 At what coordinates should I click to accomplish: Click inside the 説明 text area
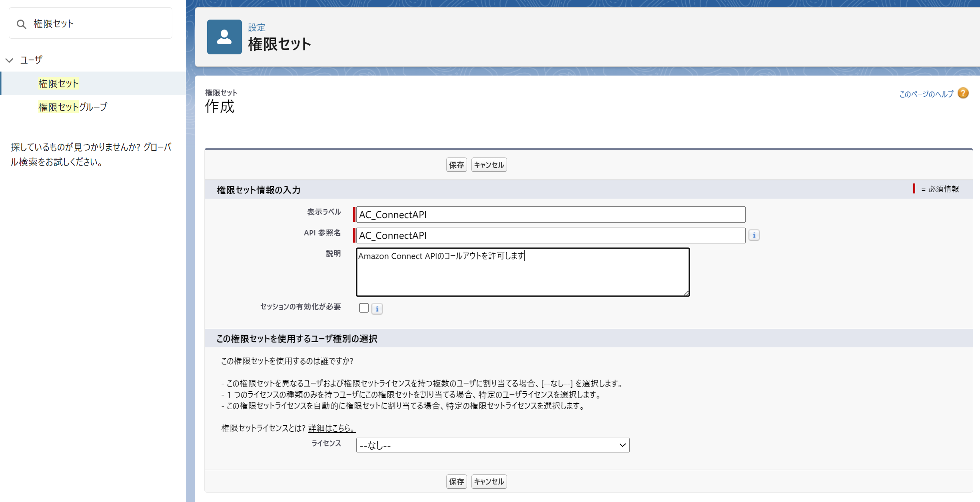[523, 272]
